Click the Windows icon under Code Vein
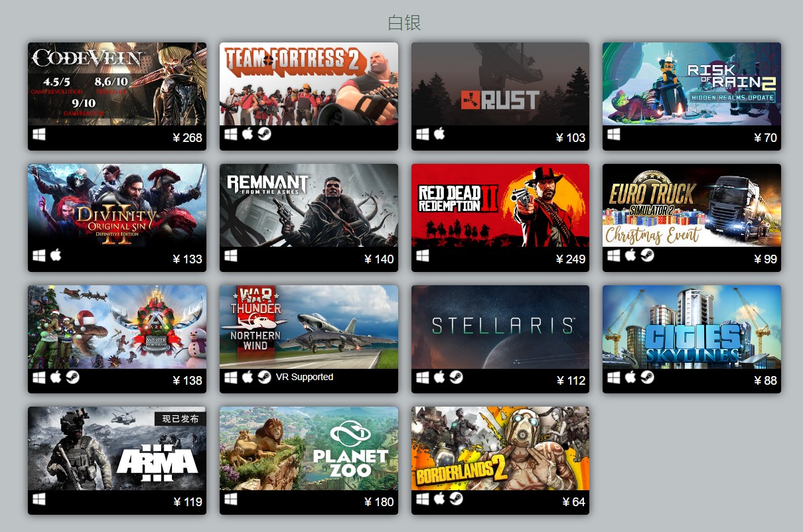 pos(39,134)
